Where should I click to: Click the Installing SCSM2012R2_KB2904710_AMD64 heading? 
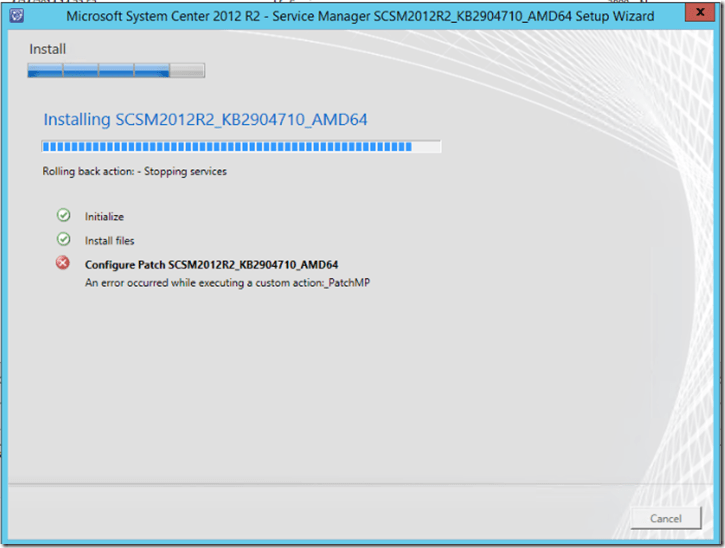point(205,120)
